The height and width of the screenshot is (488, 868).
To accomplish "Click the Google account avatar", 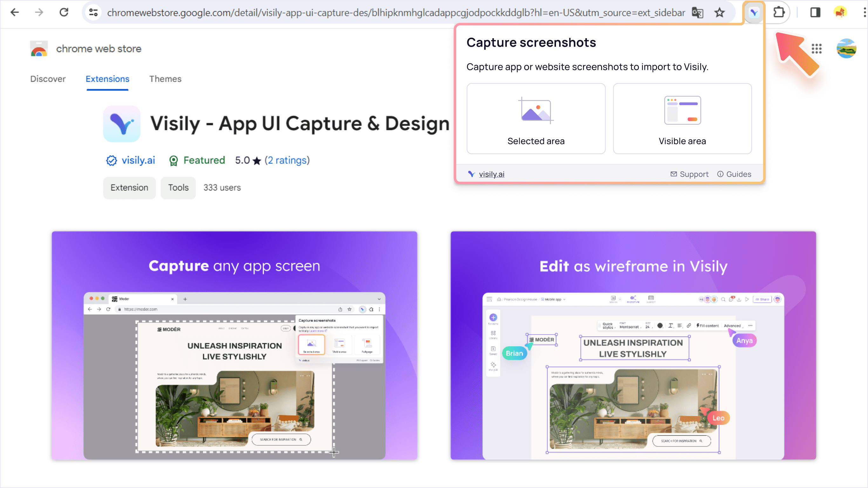I will [x=846, y=49].
